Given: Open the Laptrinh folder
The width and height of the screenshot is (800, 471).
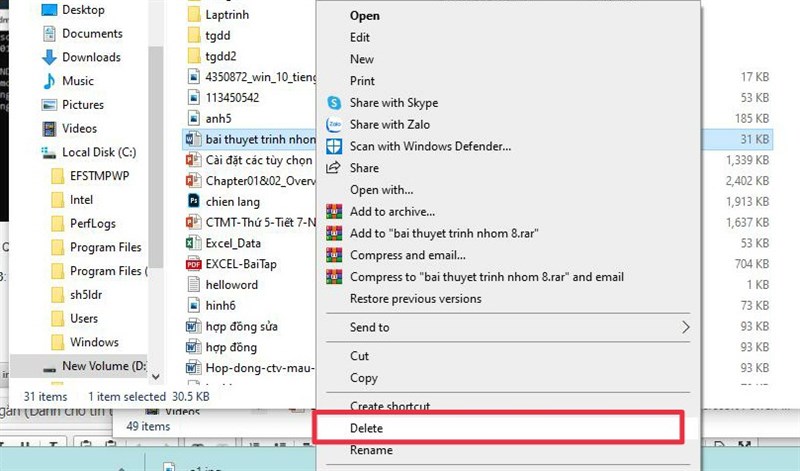Looking at the screenshot, I should (x=226, y=15).
